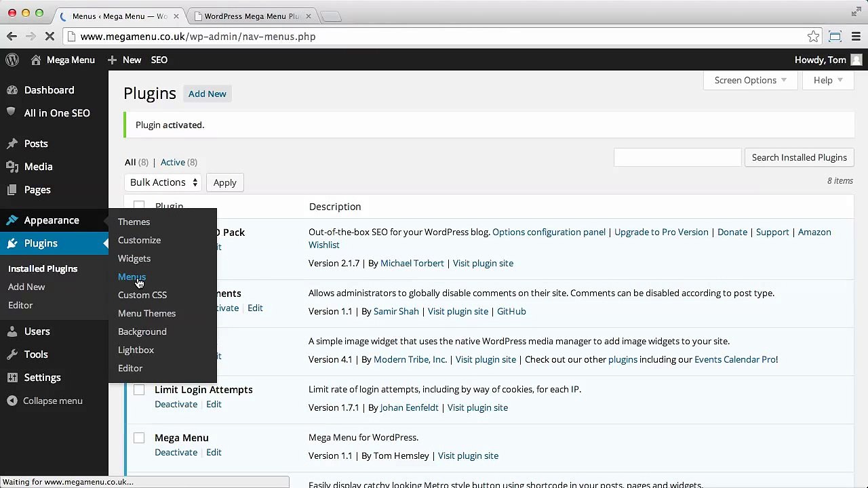Click the home icon beside Mega Menu

tap(36, 60)
